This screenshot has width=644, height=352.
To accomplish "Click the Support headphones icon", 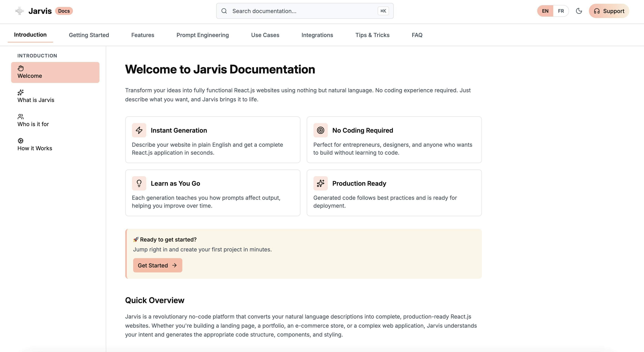I will 597,11.
